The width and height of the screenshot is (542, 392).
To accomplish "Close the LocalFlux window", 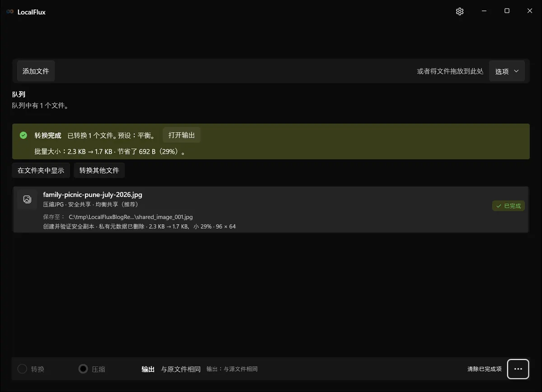I will point(530,11).
